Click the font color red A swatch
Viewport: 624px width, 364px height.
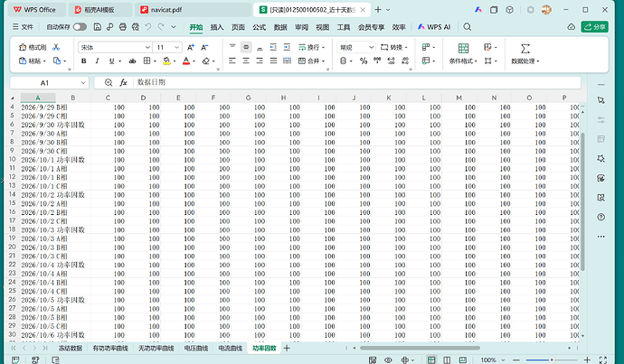pos(186,61)
